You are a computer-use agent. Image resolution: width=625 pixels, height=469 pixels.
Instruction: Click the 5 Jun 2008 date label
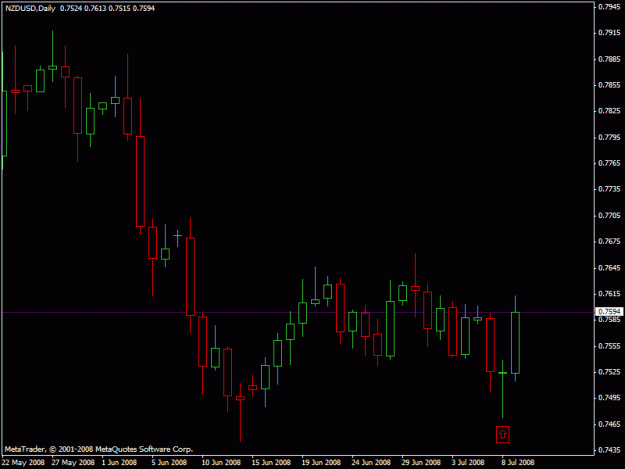(x=169, y=462)
